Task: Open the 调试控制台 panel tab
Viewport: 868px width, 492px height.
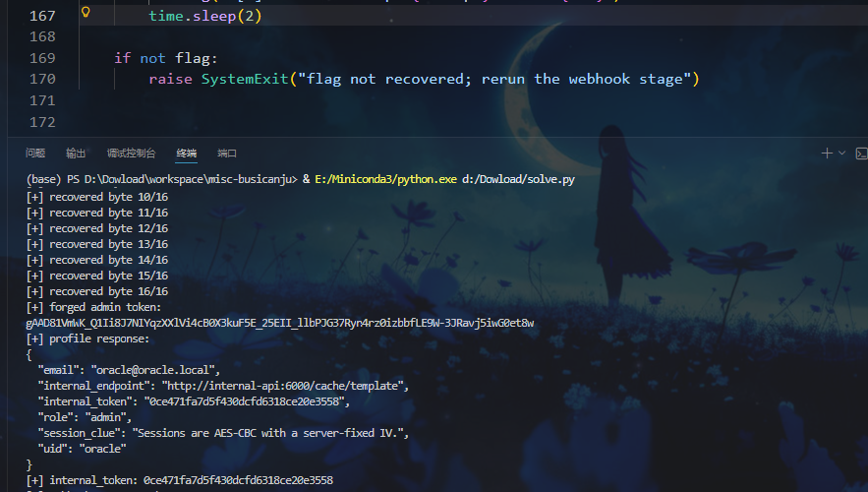Action: [x=131, y=154]
